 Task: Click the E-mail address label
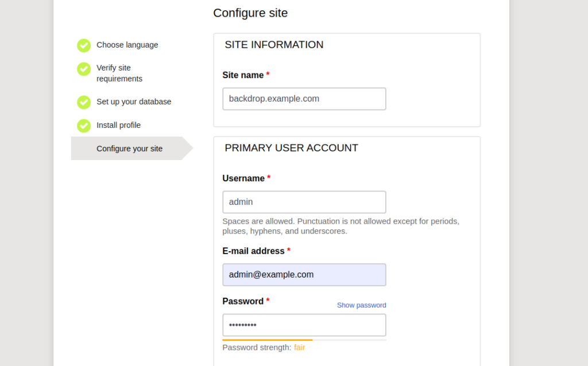tap(253, 251)
